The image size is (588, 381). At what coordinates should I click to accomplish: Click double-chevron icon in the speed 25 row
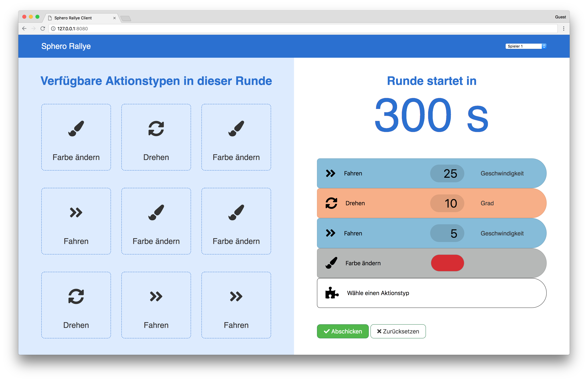click(331, 173)
